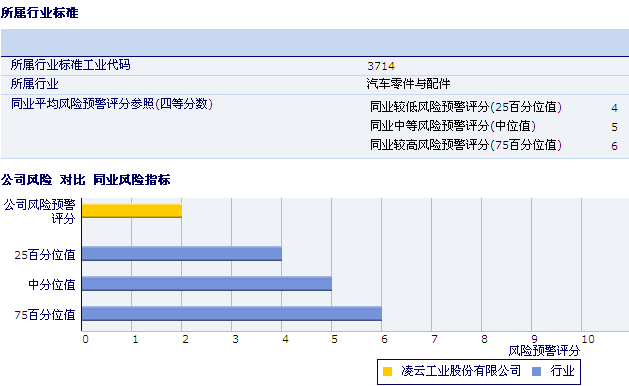The width and height of the screenshot is (629, 386).
Task: Click the 汽车零件与配件 industry value
Action: click(408, 84)
